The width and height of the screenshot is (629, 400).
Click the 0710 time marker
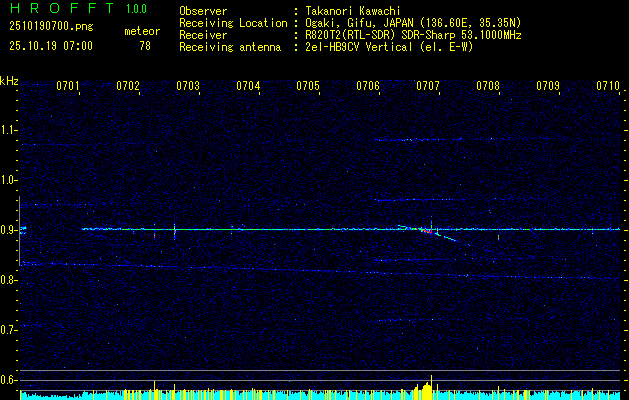(608, 86)
